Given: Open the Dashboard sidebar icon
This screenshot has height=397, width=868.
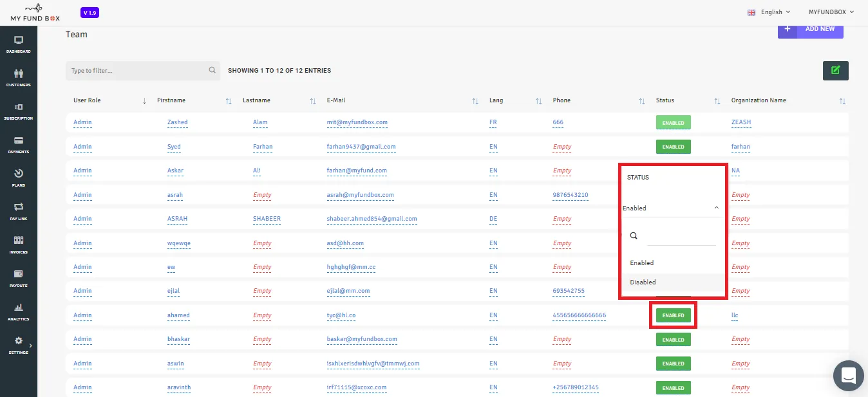Looking at the screenshot, I should point(18,40).
